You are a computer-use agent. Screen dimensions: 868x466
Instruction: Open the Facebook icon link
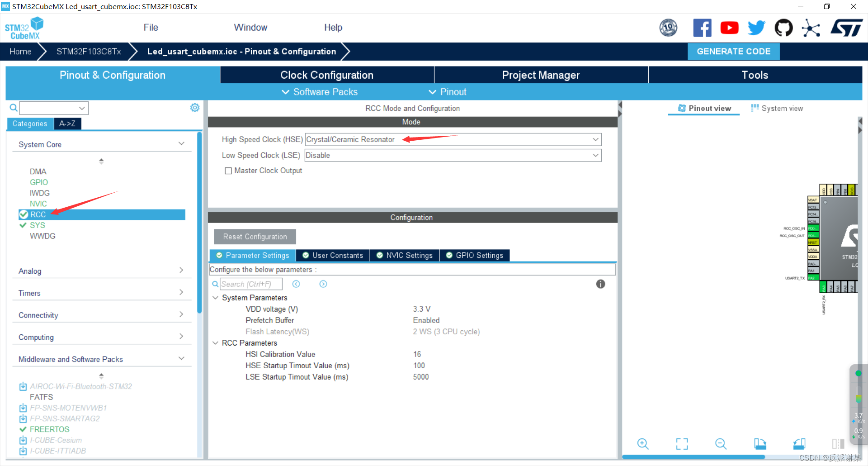[702, 28]
